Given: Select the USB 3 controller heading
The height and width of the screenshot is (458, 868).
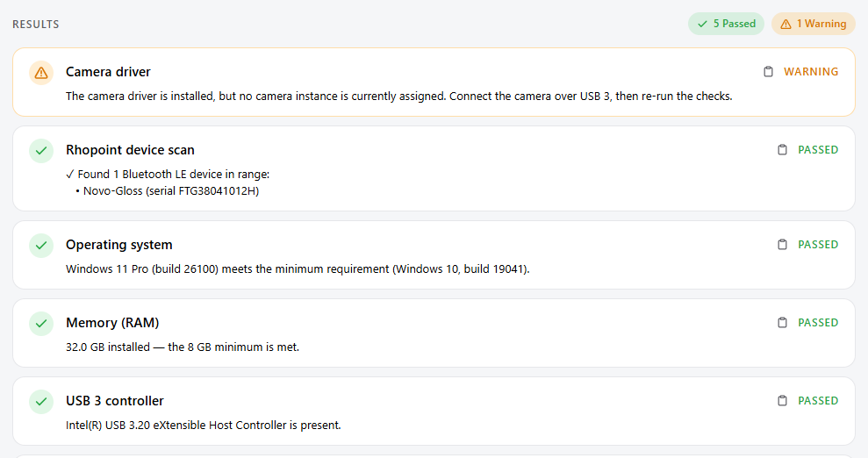Looking at the screenshot, I should (115, 400).
